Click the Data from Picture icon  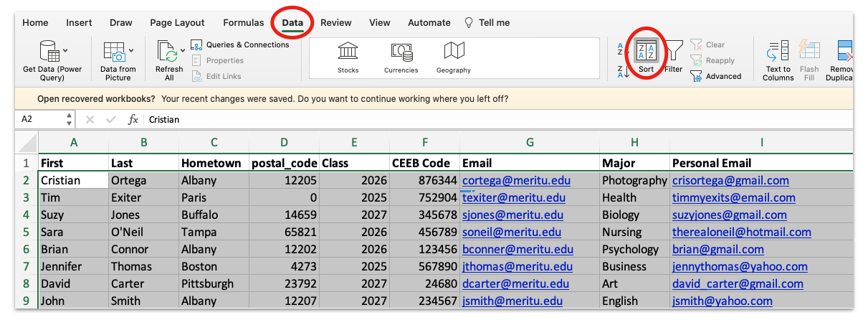pos(115,52)
